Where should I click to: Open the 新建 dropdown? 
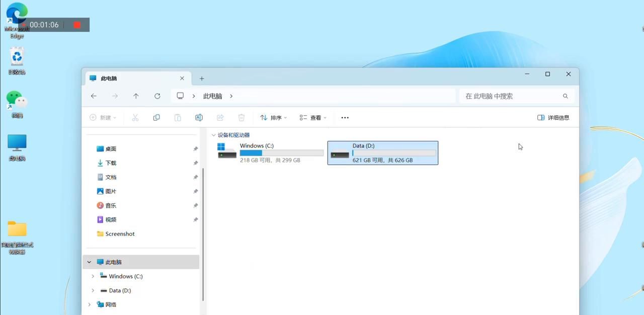click(103, 118)
